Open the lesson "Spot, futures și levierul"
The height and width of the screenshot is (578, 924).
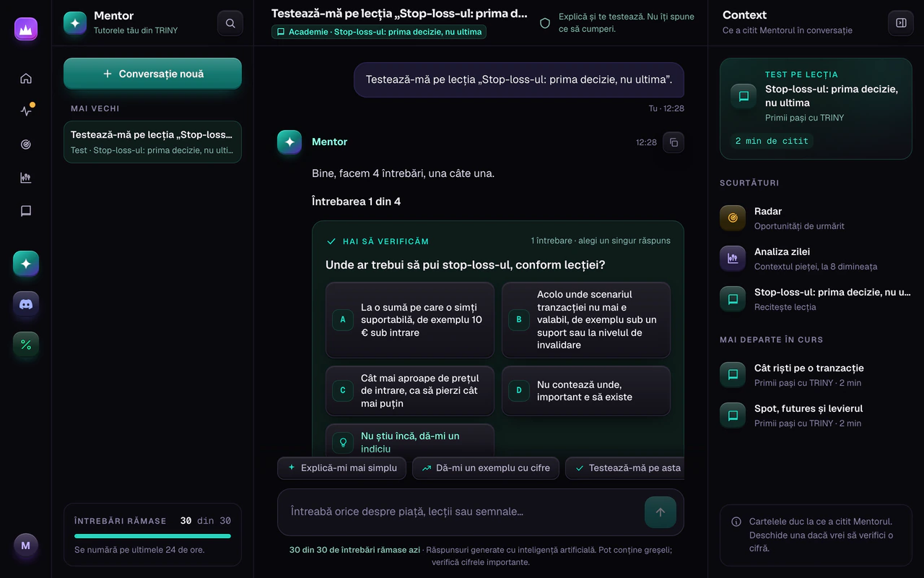tap(816, 415)
